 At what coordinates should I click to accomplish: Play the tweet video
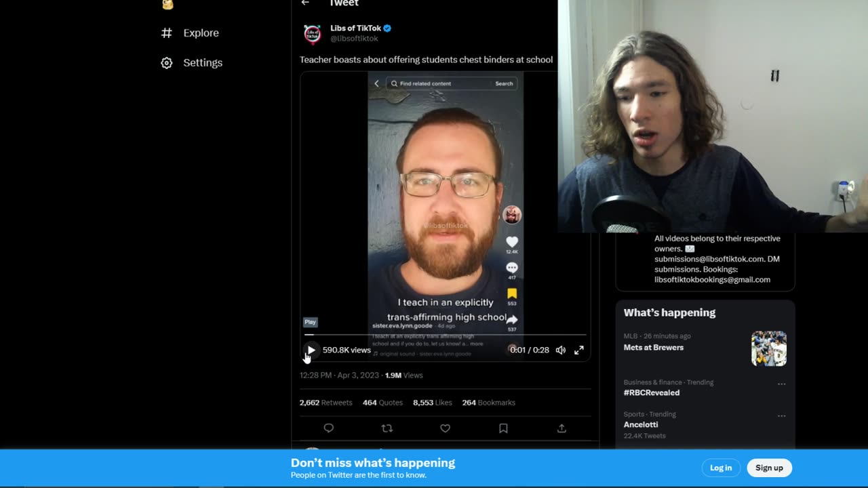(x=311, y=350)
